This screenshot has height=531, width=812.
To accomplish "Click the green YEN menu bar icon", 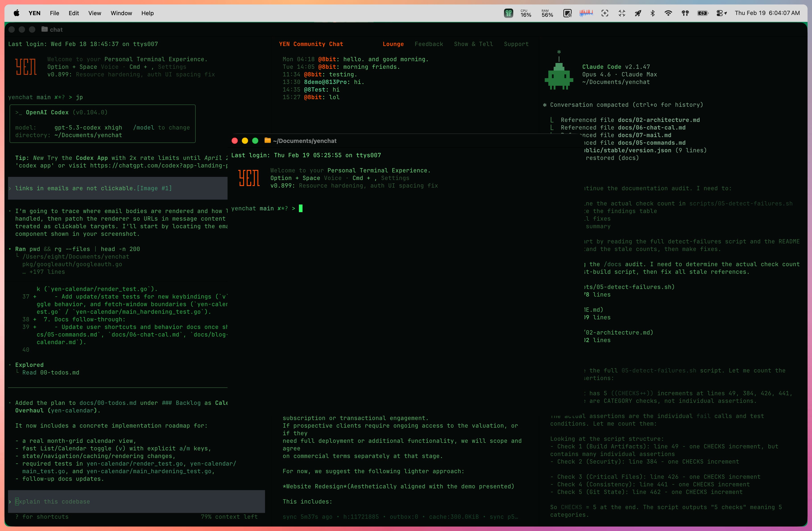I will (x=508, y=13).
